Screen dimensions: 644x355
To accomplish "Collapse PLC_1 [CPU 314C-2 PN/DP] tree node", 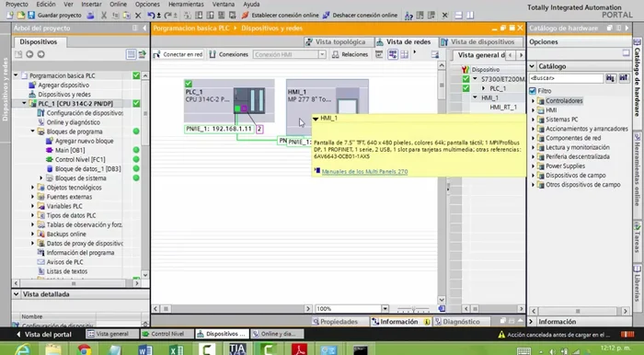I will tap(24, 103).
